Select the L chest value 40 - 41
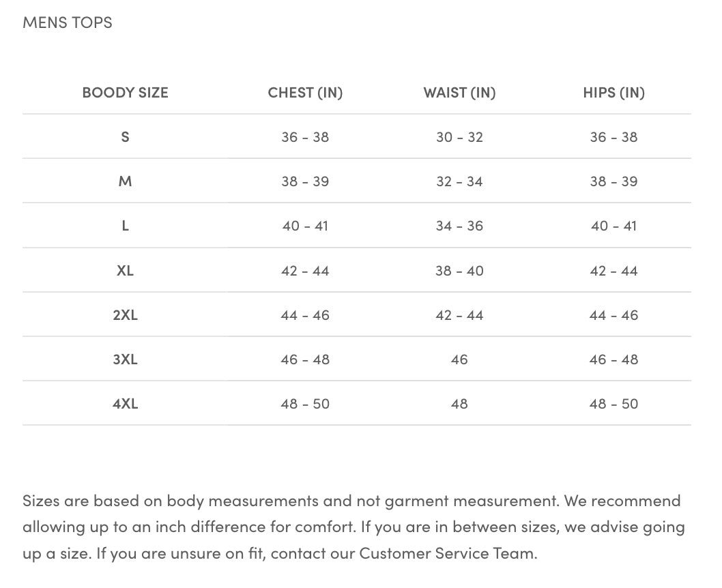This screenshot has width=722, height=588. [305, 226]
